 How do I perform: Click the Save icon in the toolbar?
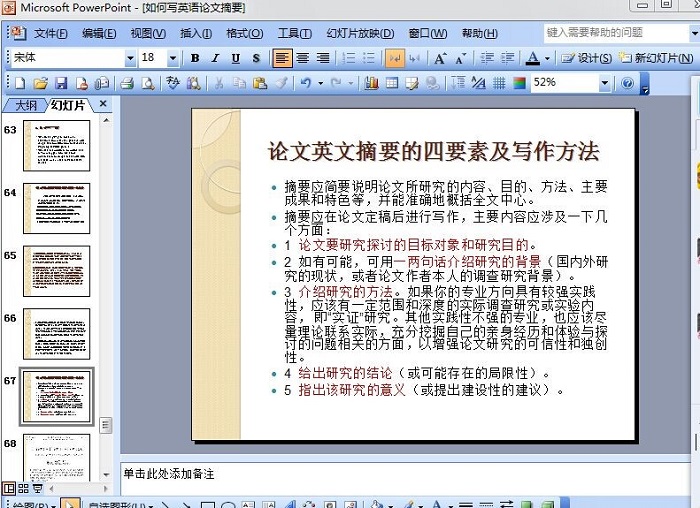59,83
